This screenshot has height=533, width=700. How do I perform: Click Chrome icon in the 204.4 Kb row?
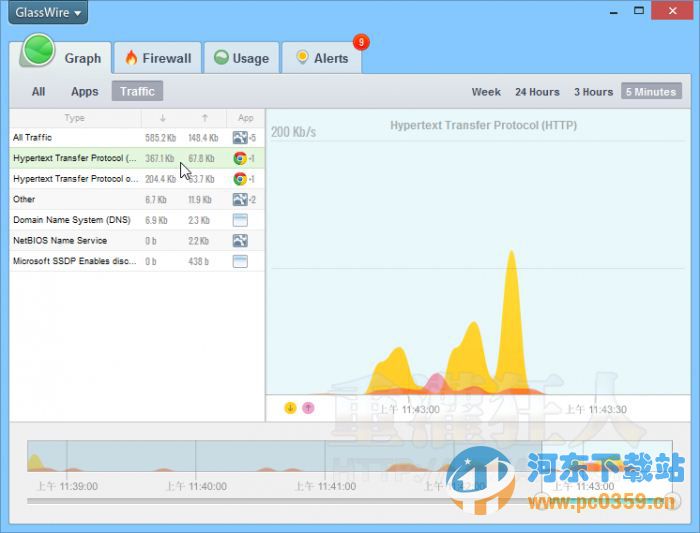(x=240, y=179)
